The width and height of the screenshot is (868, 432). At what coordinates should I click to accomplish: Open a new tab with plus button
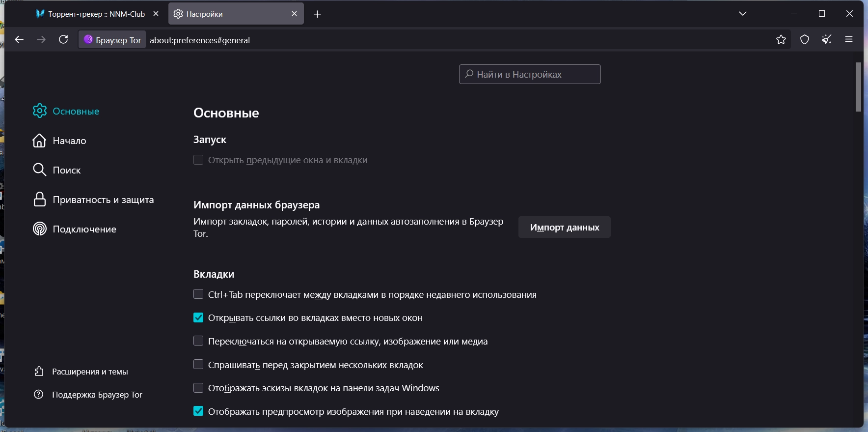tap(318, 14)
